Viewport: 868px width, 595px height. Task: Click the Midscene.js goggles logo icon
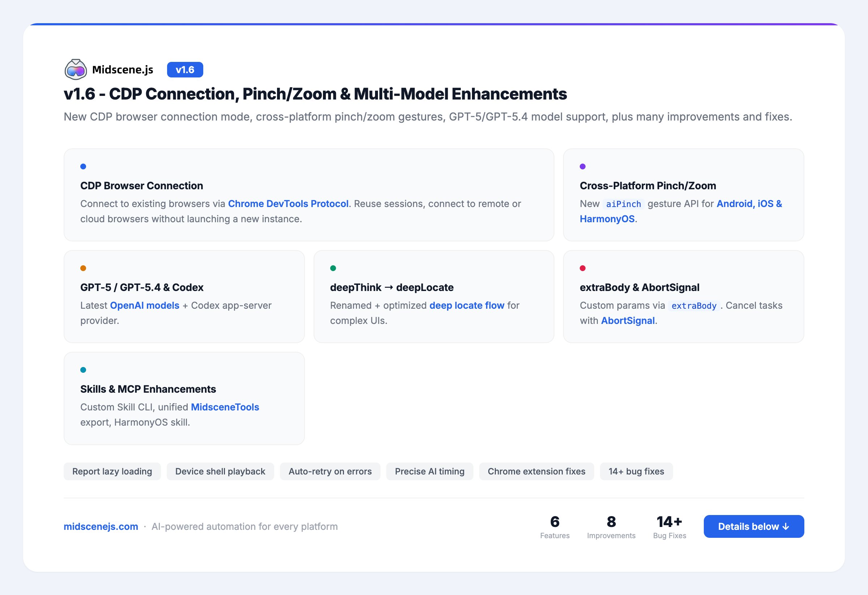(x=76, y=69)
